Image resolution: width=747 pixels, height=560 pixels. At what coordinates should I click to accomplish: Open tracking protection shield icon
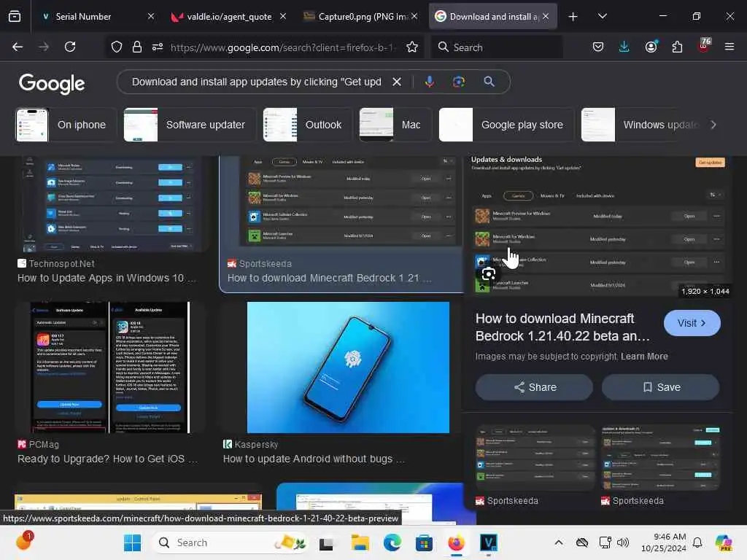(x=117, y=47)
